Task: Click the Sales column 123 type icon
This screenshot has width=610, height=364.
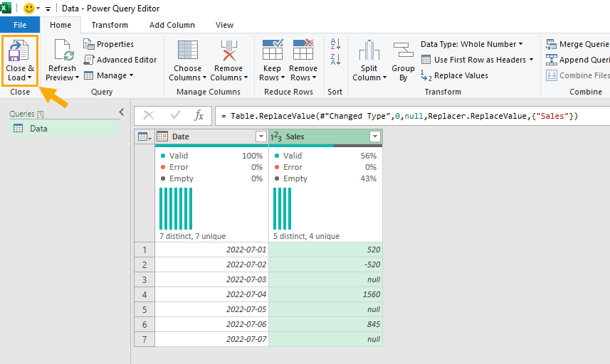Action: [276, 136]
